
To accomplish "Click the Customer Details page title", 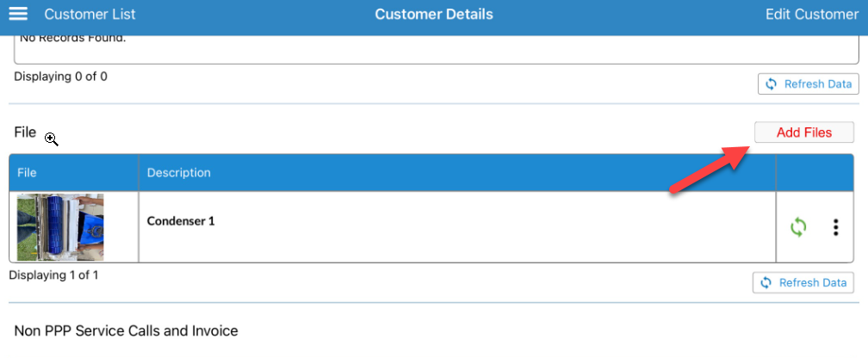I will [434, 14].
